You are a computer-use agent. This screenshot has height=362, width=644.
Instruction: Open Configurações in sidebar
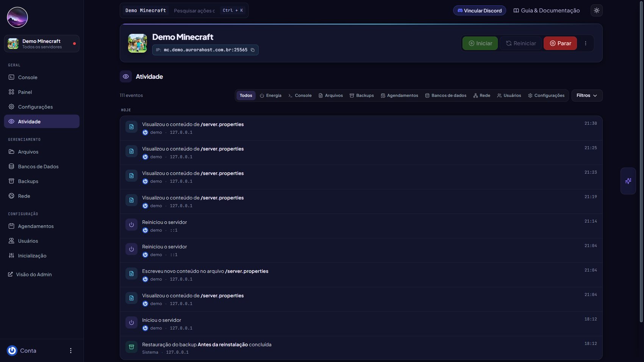[42, 107]
